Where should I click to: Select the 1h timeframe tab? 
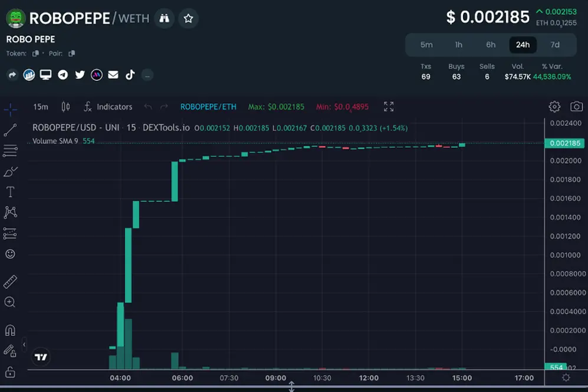[x=459, y=45]
